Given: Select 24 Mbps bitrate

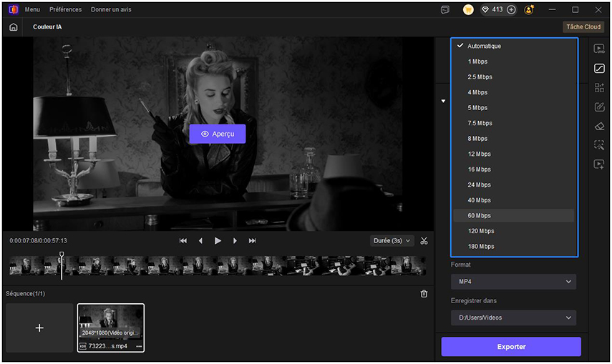Looking at the screenshot, I should [x=514, y=185].
